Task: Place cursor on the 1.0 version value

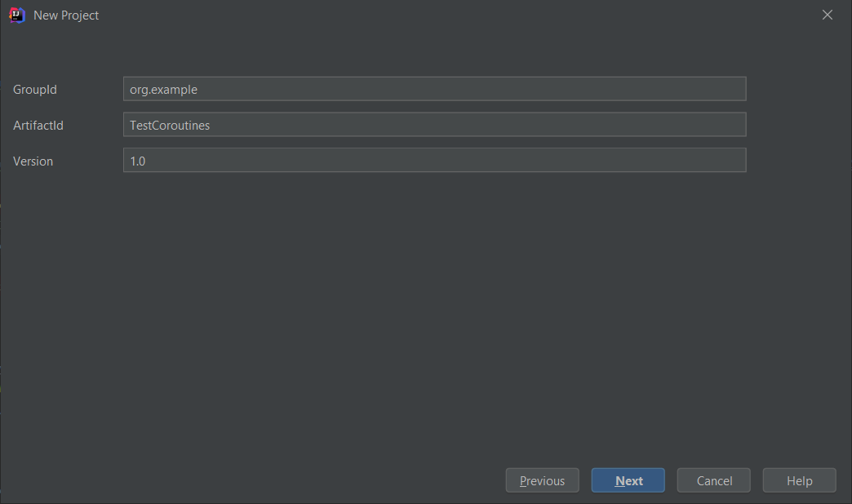Action: click(138, 161)
